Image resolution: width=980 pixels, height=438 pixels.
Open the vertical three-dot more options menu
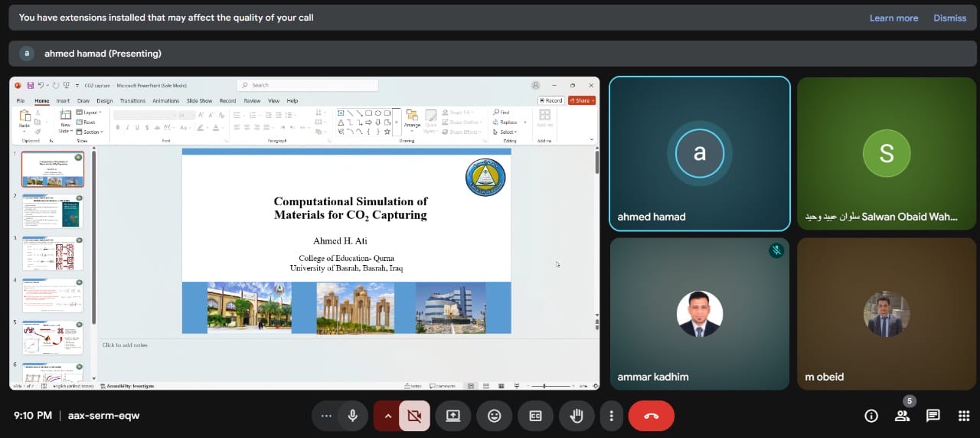click(x=611, y=416)
